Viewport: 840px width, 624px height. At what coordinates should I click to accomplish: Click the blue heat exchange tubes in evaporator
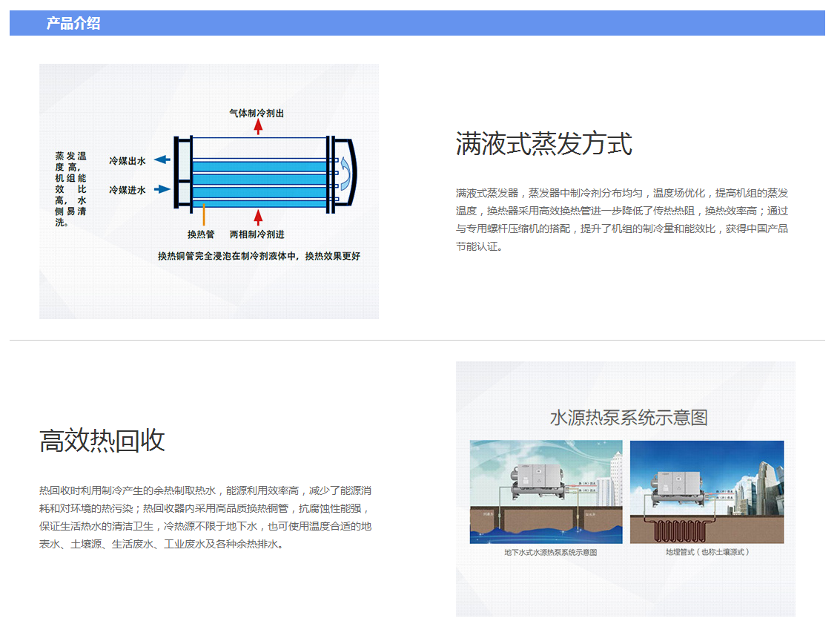point(259,178)
